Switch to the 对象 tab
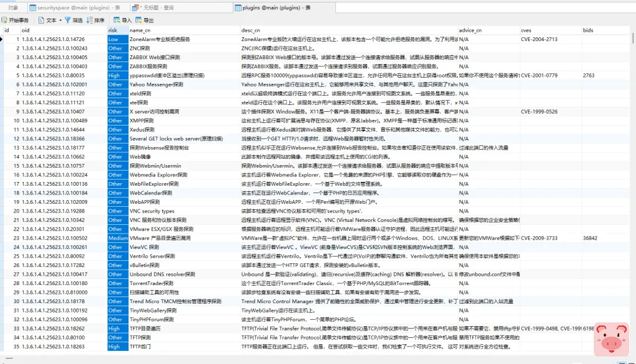 pyautogui.click(x=13, y=7)
